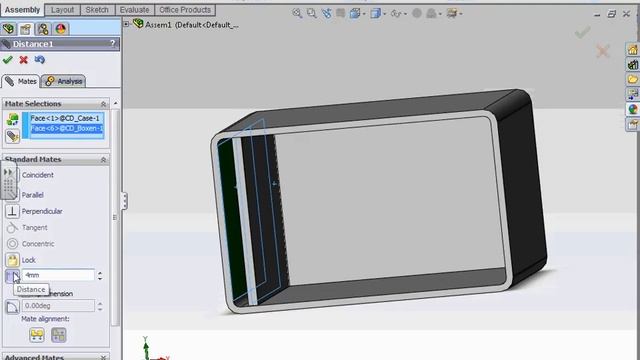
Task: Open the Custom Properties icon in task pane
Action: point(633,124)
